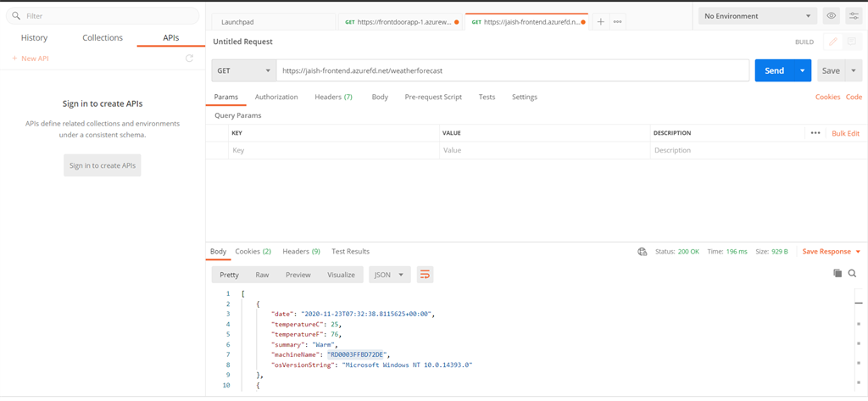The height and width of the screenshot is (401, 868).
Task: Click the blue Send button
Action: [x=775, y=71]
